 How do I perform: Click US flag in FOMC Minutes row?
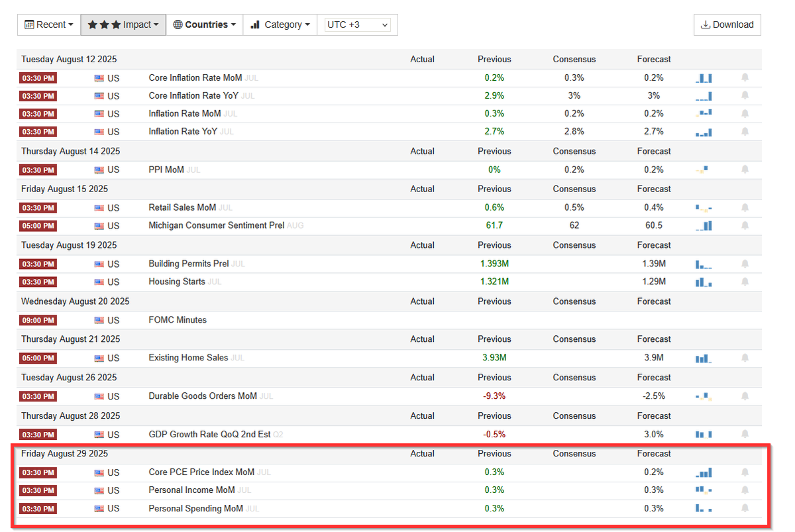pyautogui.click(x=99, y=321)
